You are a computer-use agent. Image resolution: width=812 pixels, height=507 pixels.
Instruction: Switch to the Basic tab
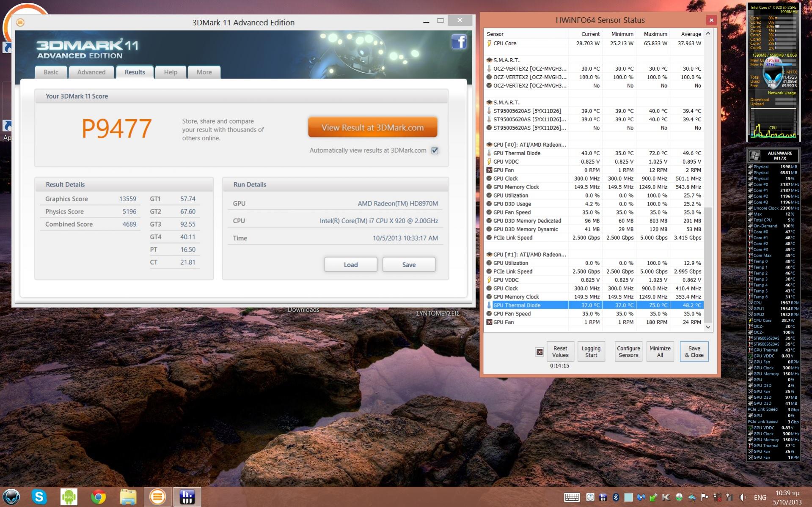51,72
